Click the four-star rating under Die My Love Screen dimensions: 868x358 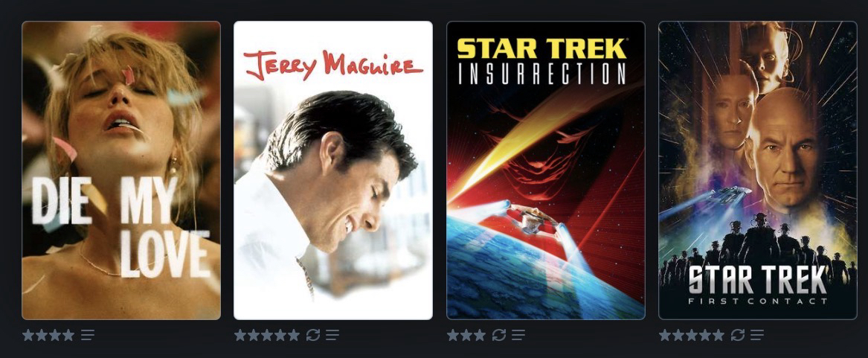48,335
